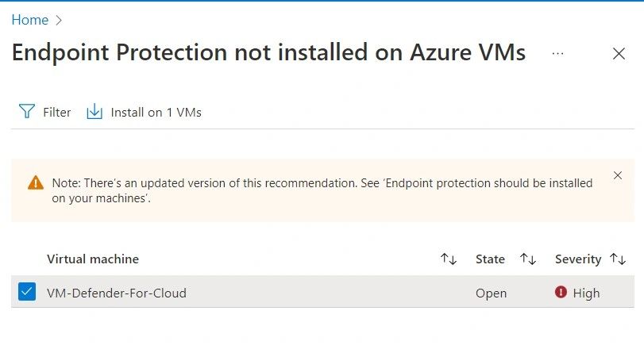644x349 pixels.
Task: Dismiss the updated recommendation note banner
Action: (618, 175)
